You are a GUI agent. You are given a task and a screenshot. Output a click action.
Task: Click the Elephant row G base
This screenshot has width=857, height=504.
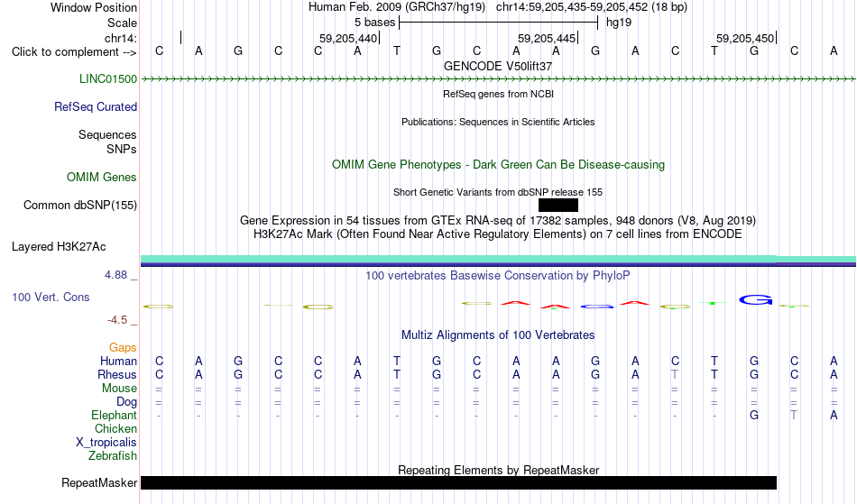click(x=754, y=415)
